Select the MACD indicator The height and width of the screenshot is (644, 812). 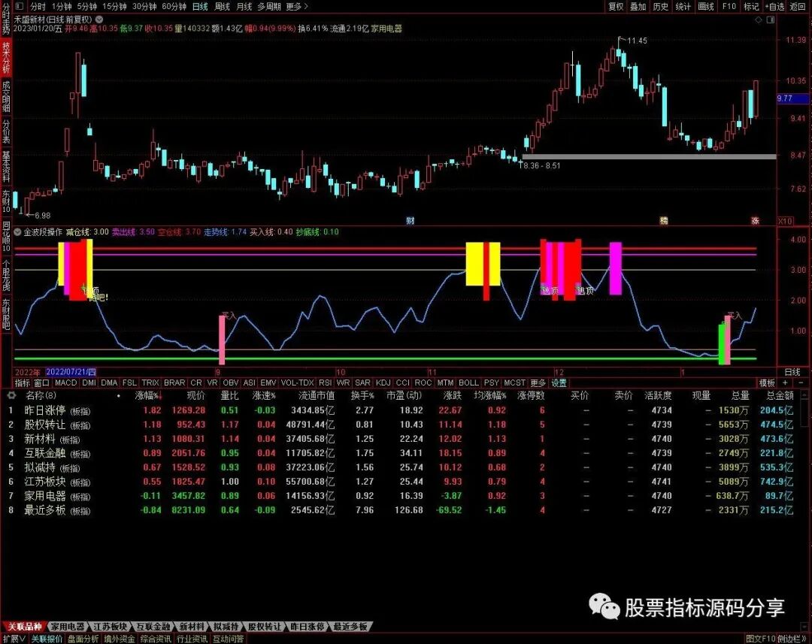tap(65, 383)
